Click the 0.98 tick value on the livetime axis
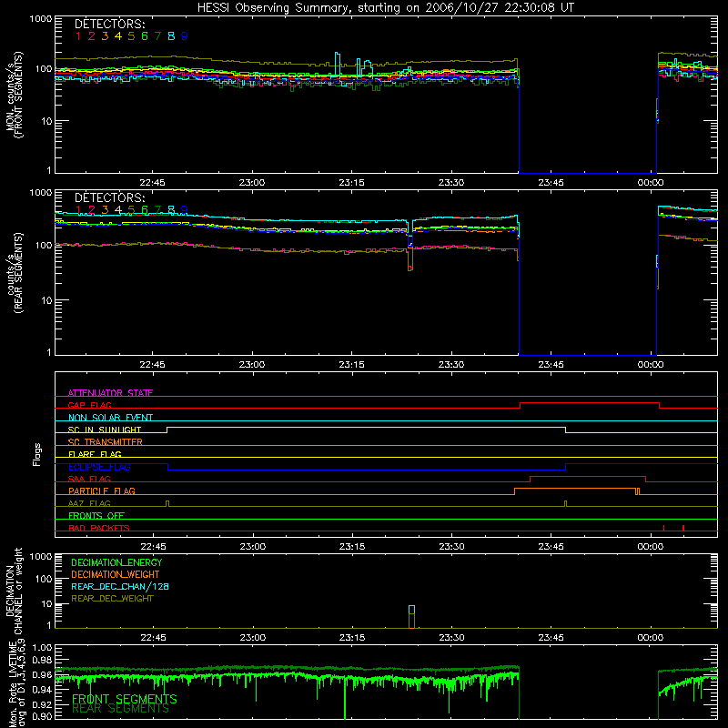The image size is (728, 728). coord(42,660)
